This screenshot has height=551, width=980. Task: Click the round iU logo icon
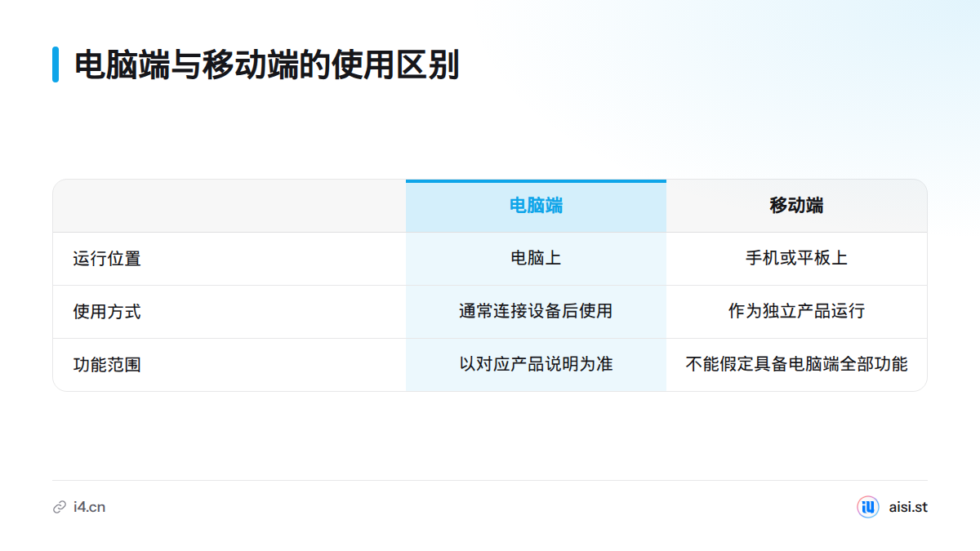click(x=868, y=507)
